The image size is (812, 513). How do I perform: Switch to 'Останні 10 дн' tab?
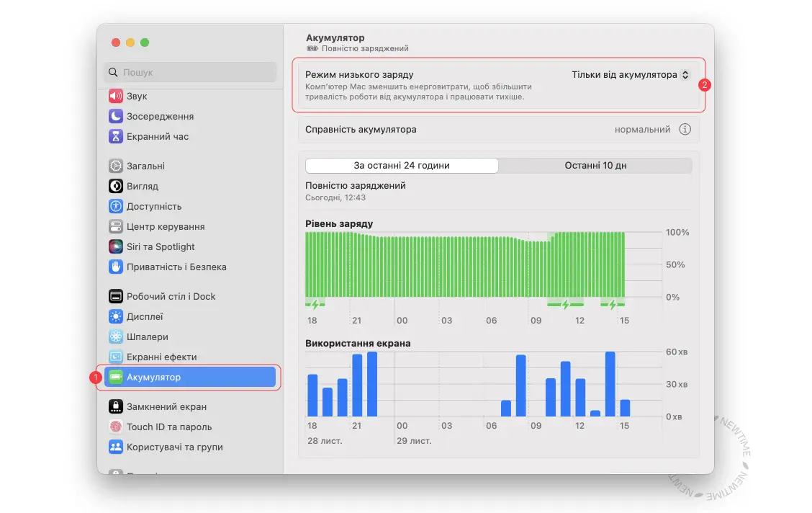point(595,165)
